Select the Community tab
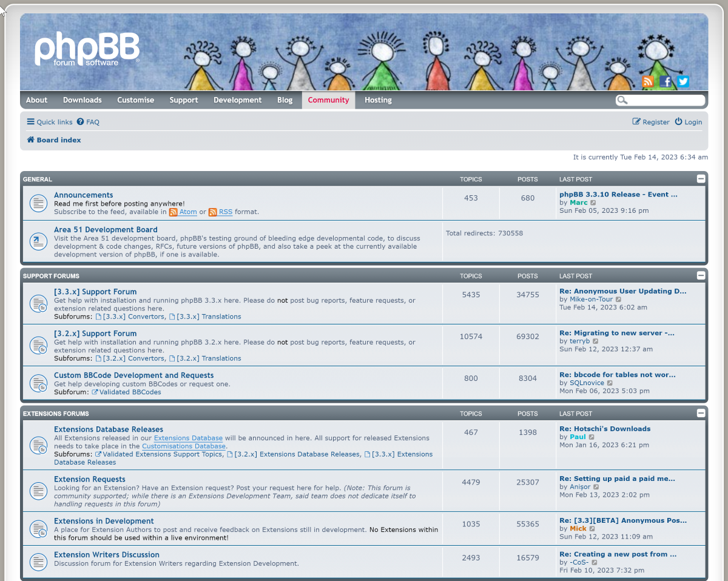This screenshot has width=728, height=581. (x=328, y=100)
